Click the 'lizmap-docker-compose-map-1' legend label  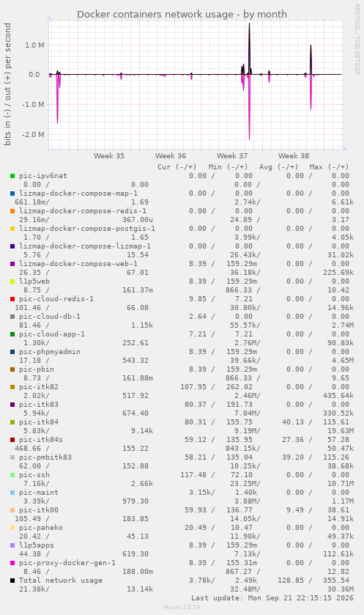click(78, 194)
